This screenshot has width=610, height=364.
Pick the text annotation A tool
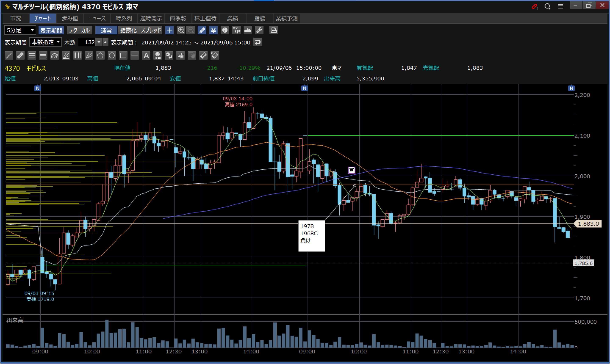[x=146, y=56]
